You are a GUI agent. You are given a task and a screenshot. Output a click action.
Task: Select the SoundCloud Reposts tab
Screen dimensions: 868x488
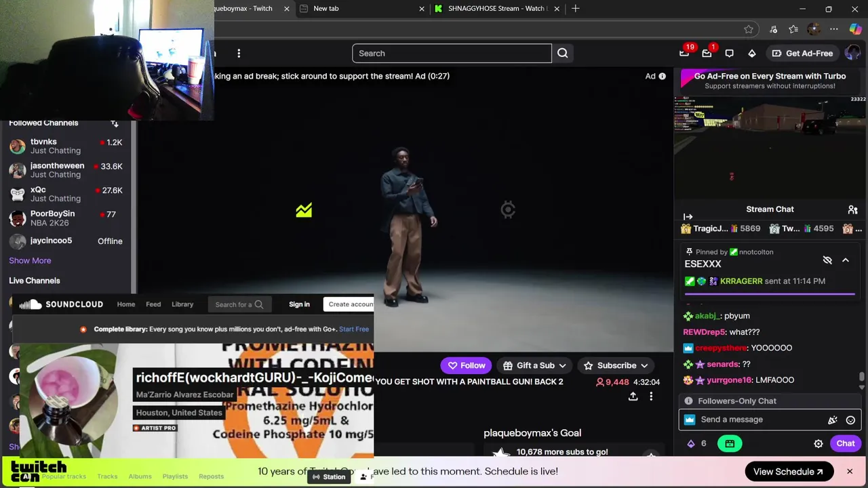click(211, 476)
